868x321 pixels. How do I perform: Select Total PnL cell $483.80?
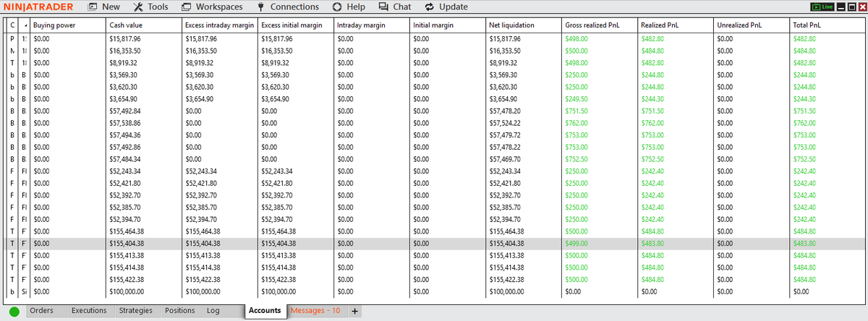[827, 244]
